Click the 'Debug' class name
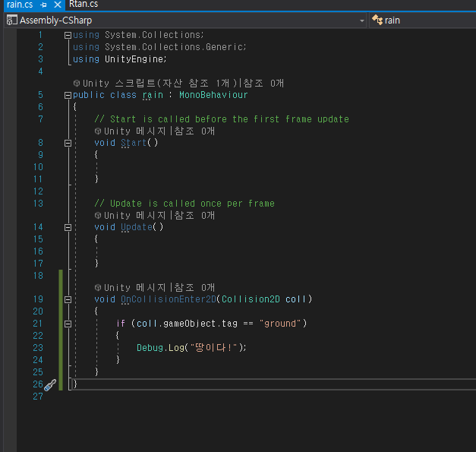Image resolution: width=476 pixels, height=452 pixels. 150,348
